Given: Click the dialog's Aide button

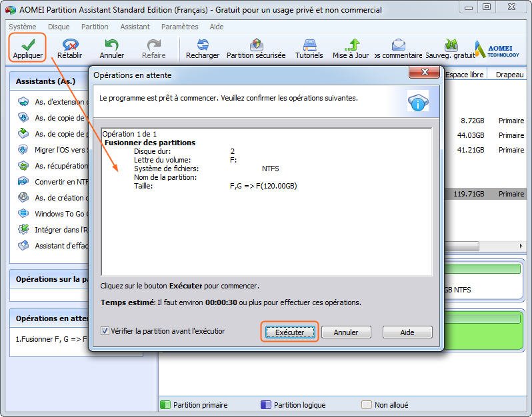Looking at the screenshot, I should 407,332.
